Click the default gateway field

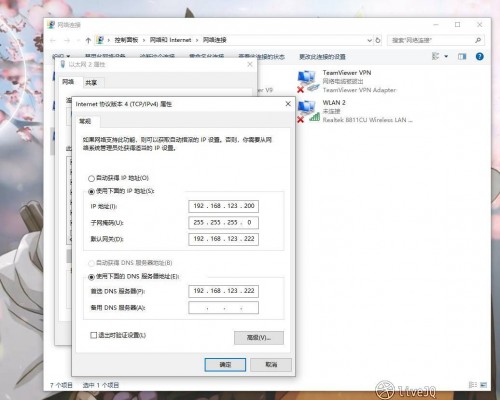coord(223,239)
